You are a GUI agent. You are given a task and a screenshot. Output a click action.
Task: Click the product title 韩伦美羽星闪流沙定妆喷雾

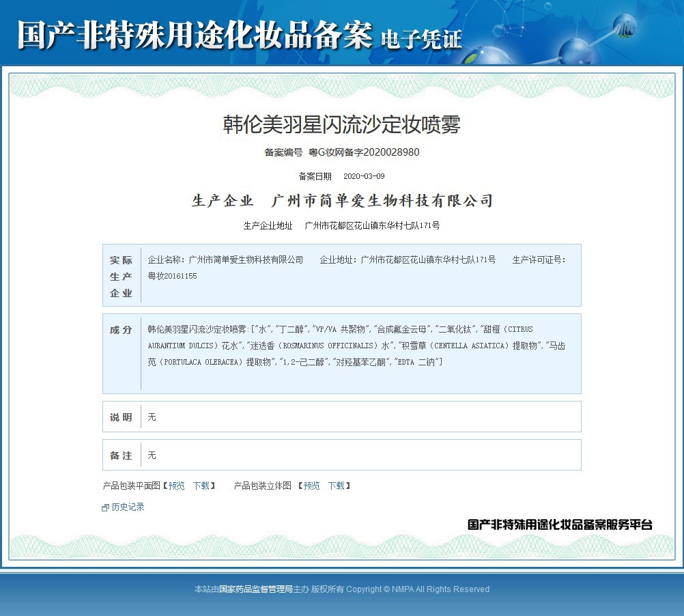click(341, 124)
